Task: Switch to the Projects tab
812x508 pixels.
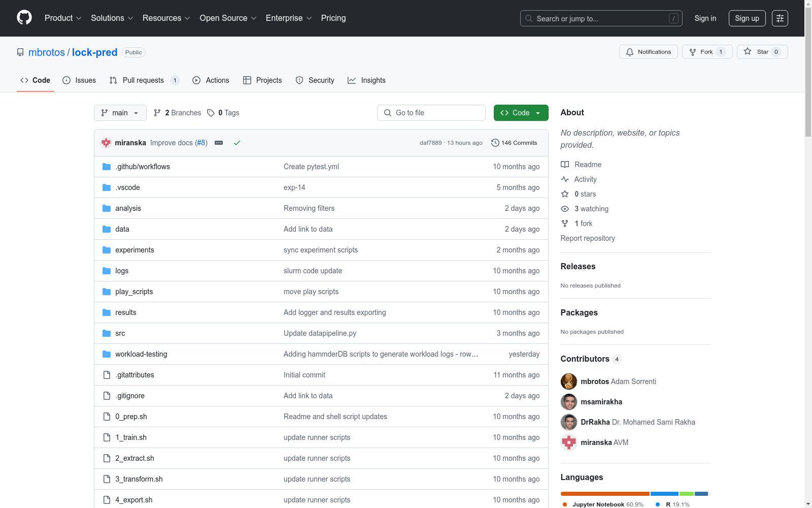Action: 262,80
